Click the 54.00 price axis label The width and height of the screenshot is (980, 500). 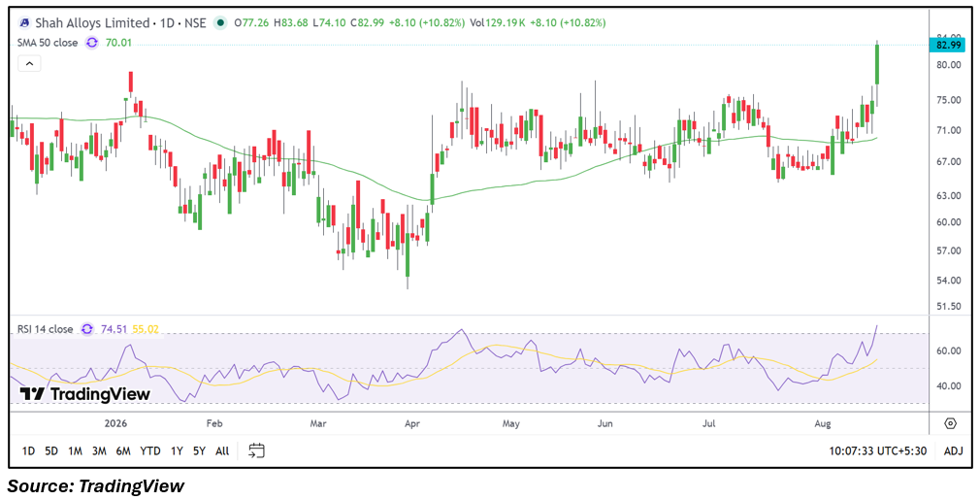coord(948,280)
